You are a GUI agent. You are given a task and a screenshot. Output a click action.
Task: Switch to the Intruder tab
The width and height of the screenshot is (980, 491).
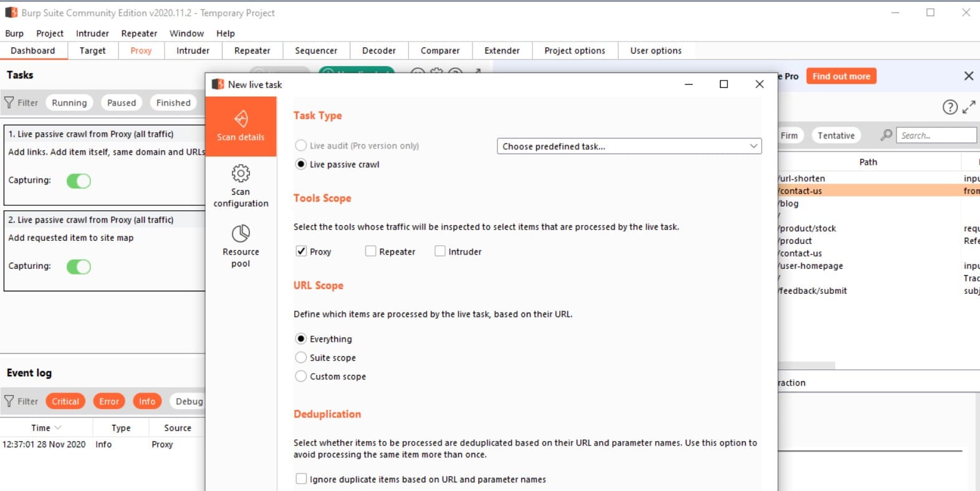193,51
